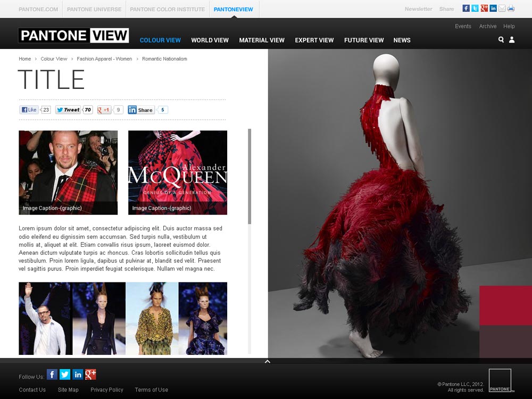
Task: Go to Home in breadcrumb
Action: (x=25, y=59)
